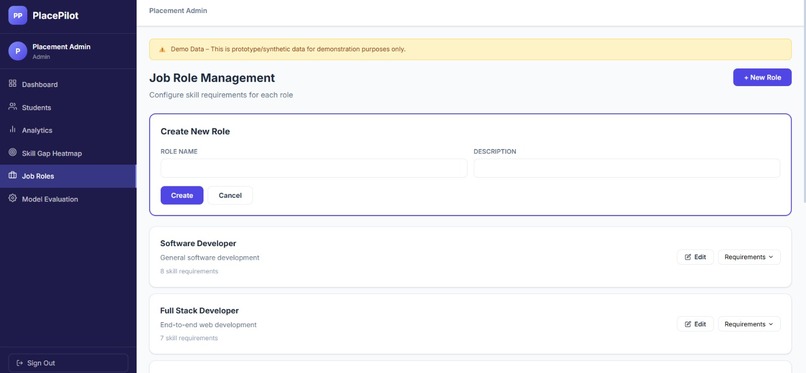Click the Create New Role heading
This screenshot has width=806, height=373.
tap(195, 132)
